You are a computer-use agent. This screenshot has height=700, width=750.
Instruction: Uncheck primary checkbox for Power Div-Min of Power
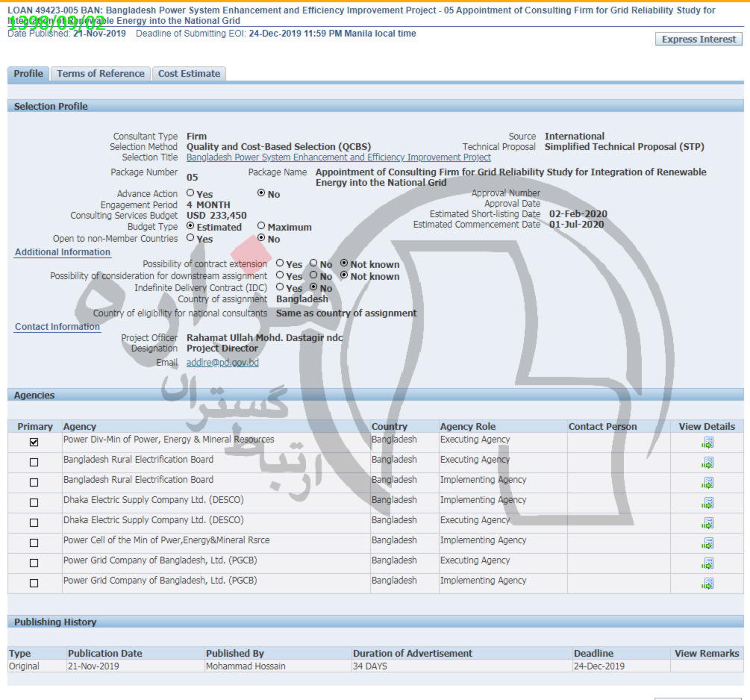[34, 443]
